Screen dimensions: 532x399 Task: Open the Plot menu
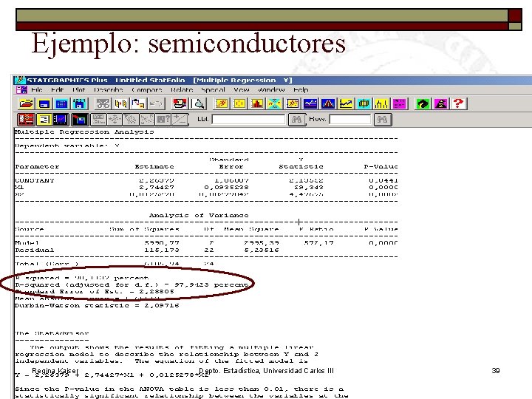[78, 90]
